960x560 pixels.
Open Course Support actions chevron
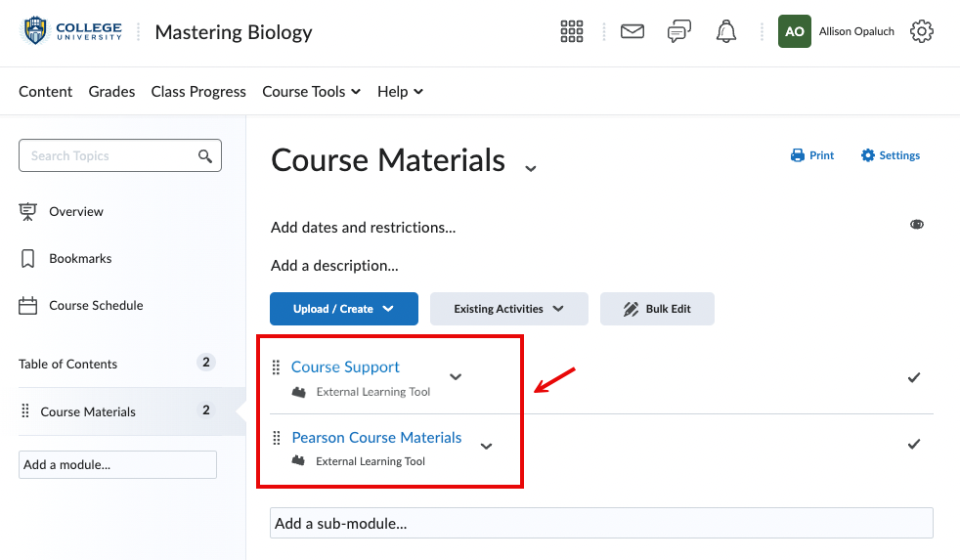(456, 376)
